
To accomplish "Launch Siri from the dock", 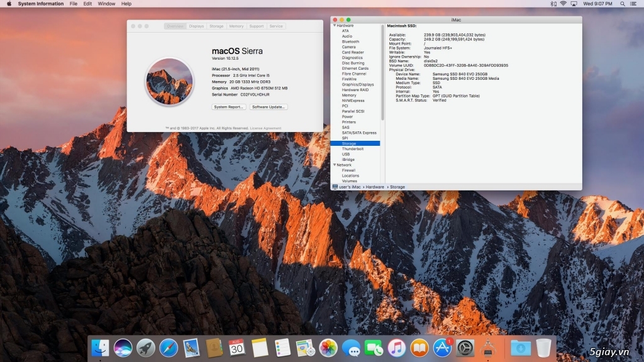I will click(123, 348).
